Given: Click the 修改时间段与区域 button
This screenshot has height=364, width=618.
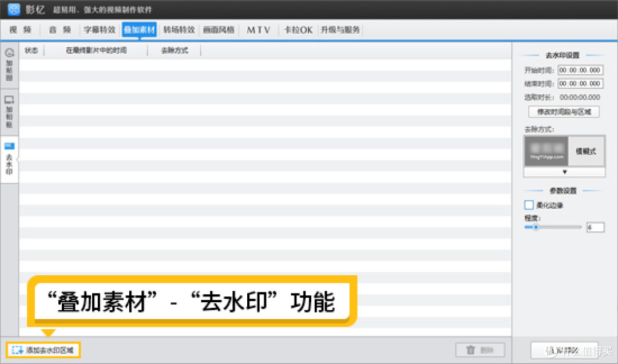Looking at the screenshot, I should 564,112.
